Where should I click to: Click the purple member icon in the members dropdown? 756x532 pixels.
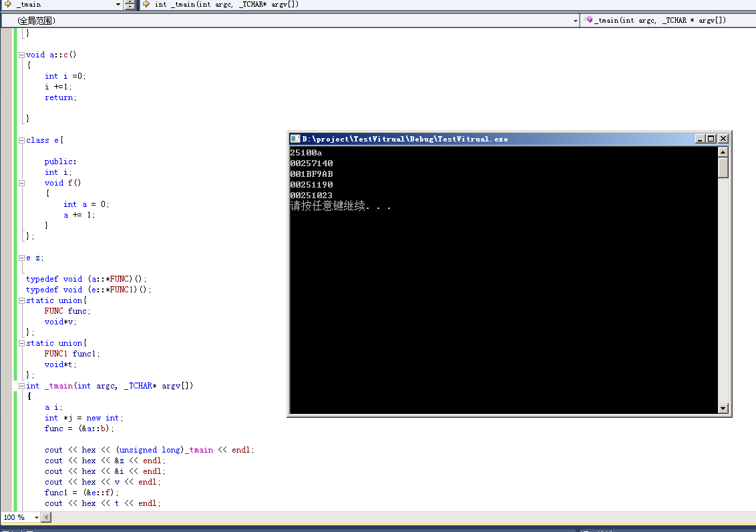tap(588, 20)
